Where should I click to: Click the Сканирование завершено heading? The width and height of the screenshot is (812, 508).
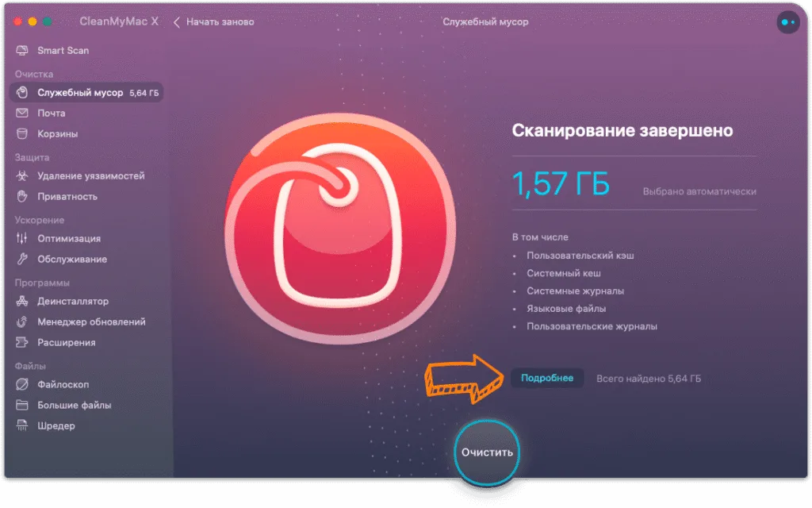pos(622,131)
